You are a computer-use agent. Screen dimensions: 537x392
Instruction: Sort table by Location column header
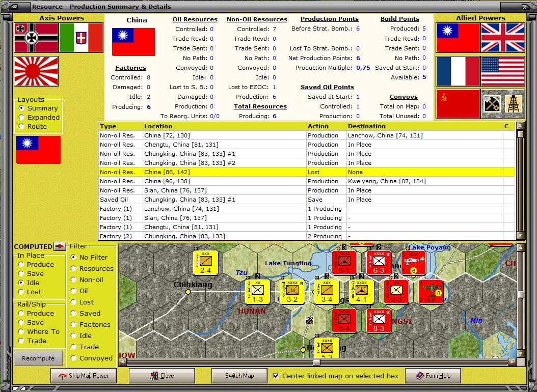pyautogui.click(x=224, y=126)
